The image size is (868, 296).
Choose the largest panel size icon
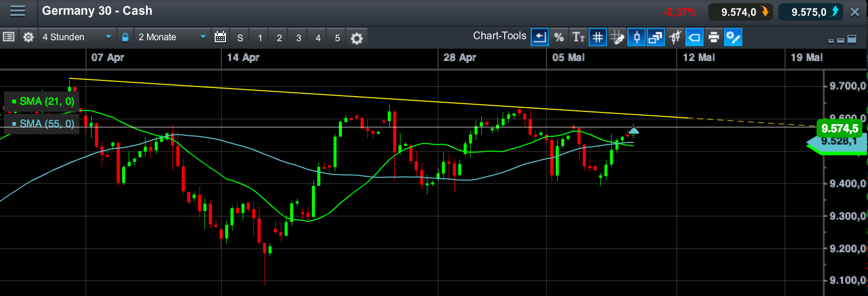pyautogui.click(x=851, y=39)
